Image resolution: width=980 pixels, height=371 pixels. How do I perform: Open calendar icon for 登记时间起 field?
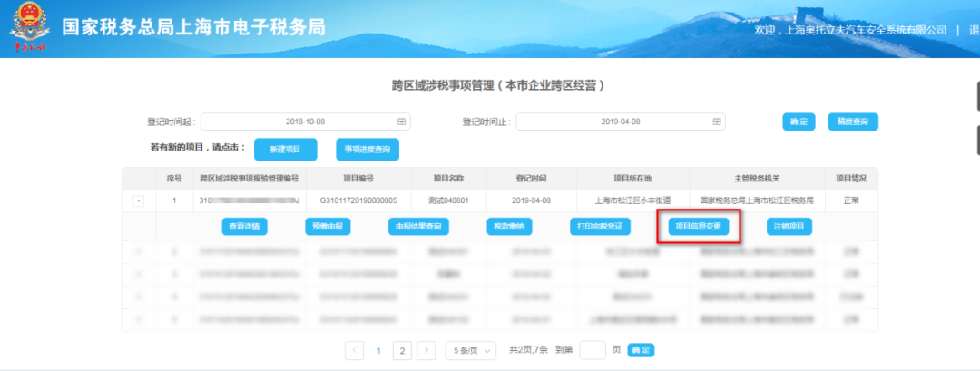click(402, 122)
